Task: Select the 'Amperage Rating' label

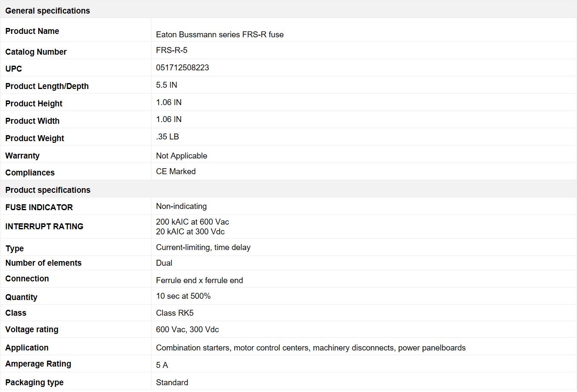Action: coord(38,364)
